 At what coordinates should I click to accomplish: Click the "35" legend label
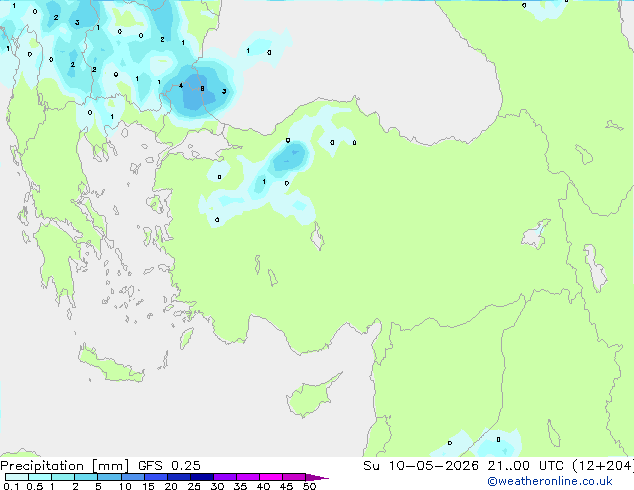(240, 486)
